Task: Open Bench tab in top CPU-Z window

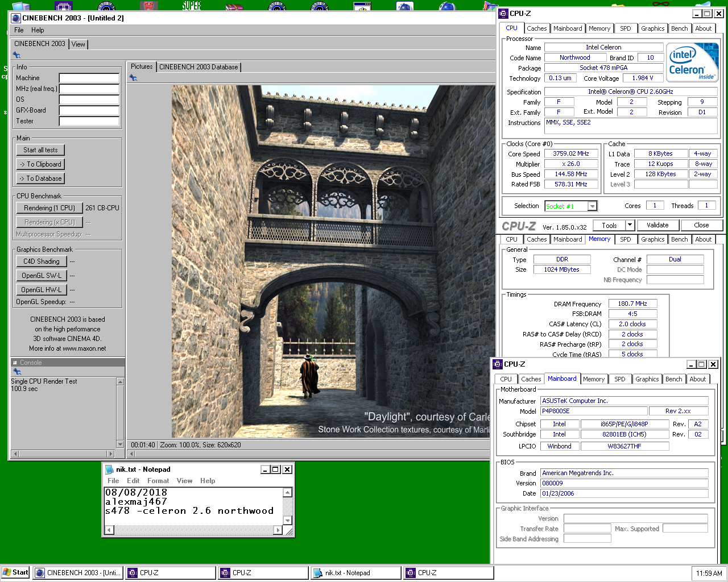Action: (x=679, y=28)
